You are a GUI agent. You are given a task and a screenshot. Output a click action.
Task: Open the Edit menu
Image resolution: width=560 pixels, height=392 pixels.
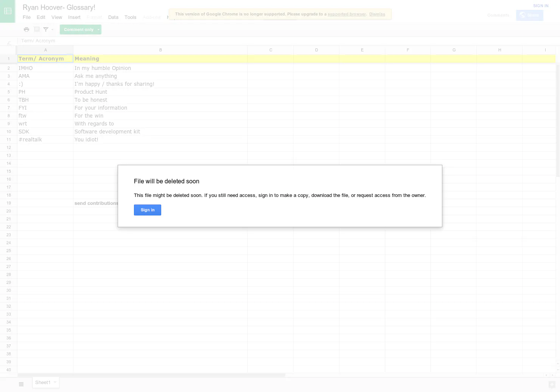pos(41,17)
